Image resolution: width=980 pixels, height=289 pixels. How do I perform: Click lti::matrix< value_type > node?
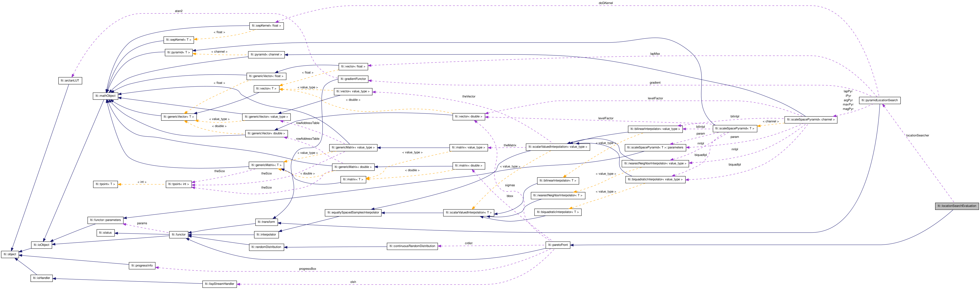tap(468, 147)
